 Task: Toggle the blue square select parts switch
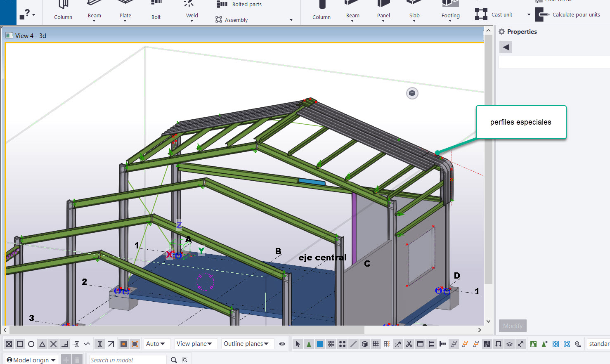(320, 344)
